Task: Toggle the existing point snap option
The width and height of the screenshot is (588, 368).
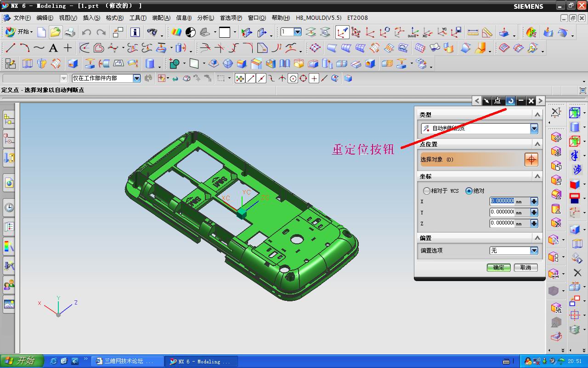Action: click(x=314, y=79)
